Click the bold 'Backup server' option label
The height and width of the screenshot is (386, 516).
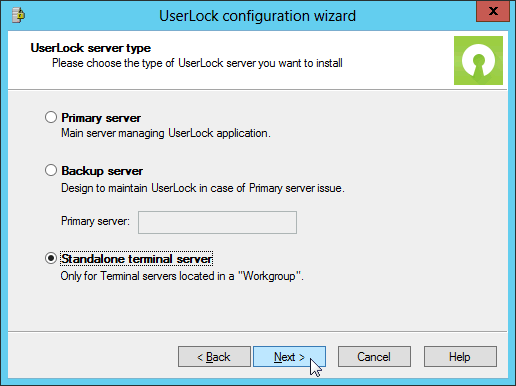102,171
